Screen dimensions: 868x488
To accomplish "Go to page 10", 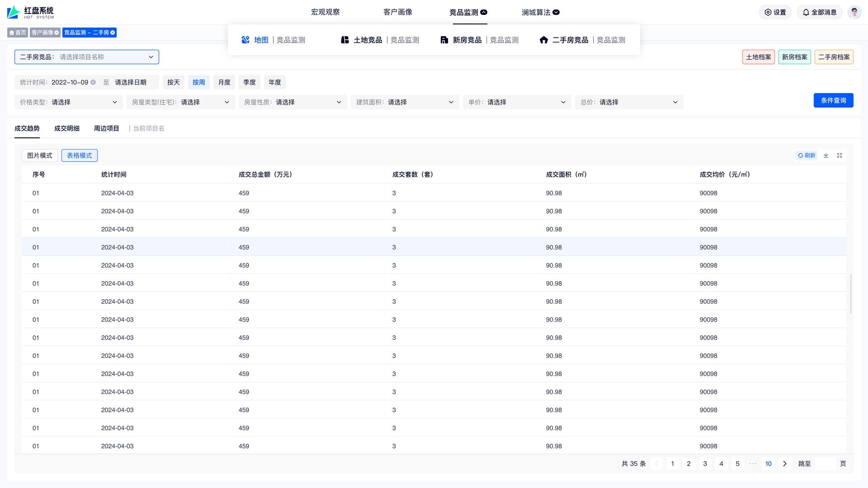I will point(769,464).
